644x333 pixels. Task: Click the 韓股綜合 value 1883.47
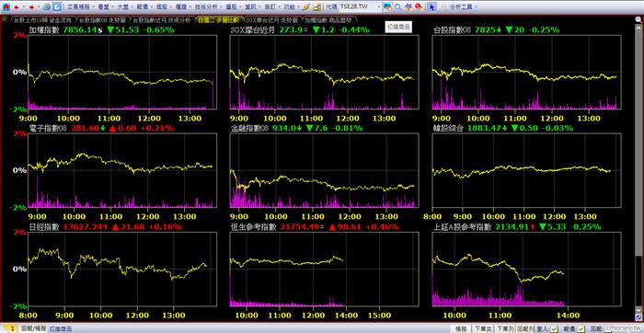coord(484,128)
